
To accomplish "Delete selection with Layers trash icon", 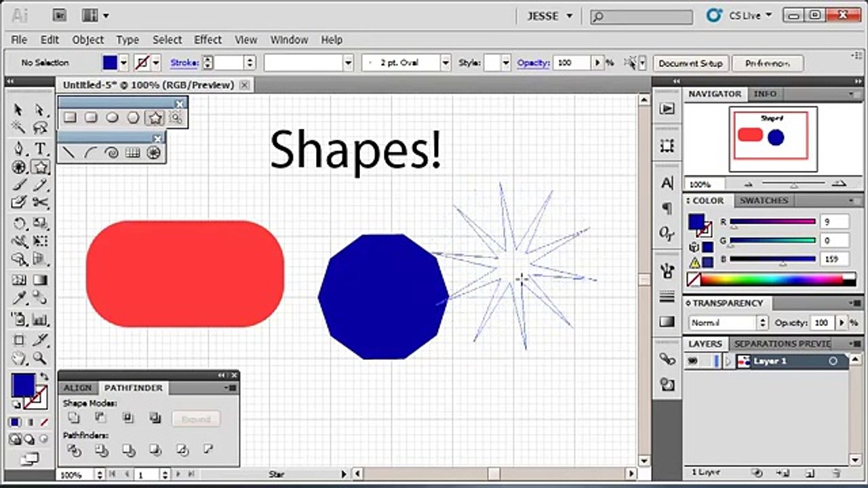I will point(836,472).
